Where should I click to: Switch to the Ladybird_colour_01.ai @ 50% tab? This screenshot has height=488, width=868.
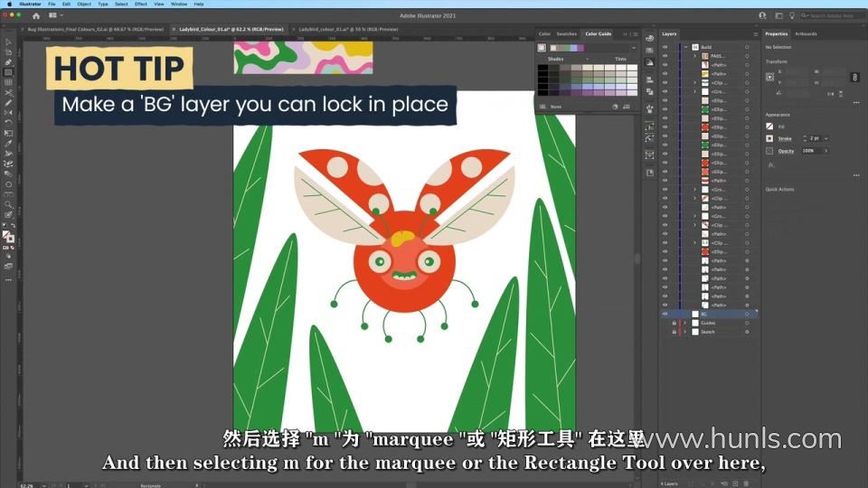point(348,29)
